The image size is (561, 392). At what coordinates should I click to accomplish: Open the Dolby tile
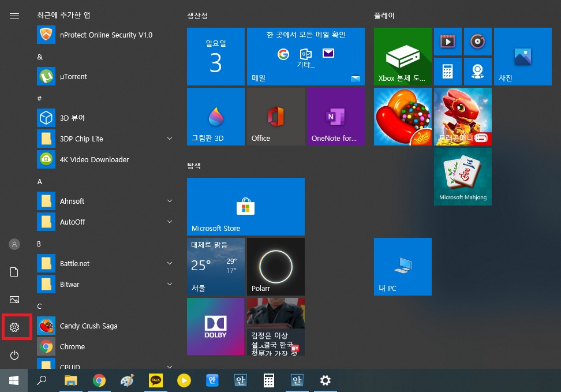coord(216,327)
